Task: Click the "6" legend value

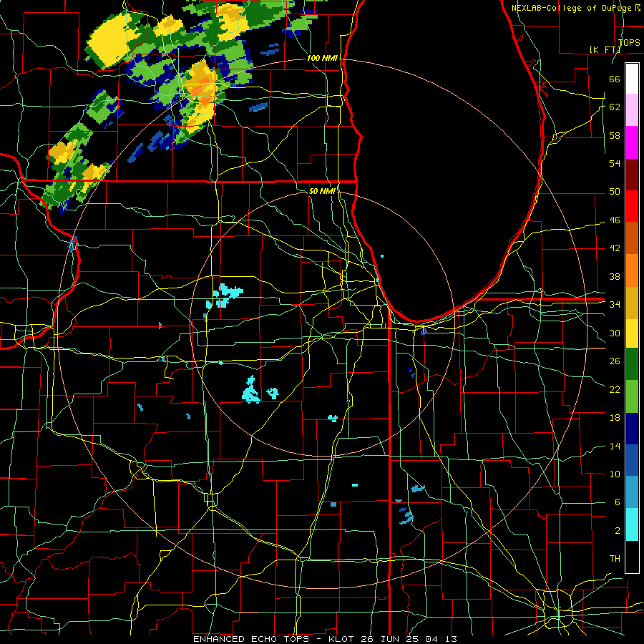Action: click(x=617, y=502)
